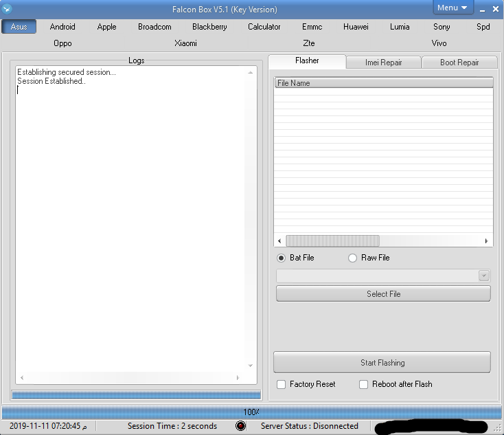The width and height of the screenshot is (504, 435).
Task: Select the Blackberry tab
Action: point(209,27)
